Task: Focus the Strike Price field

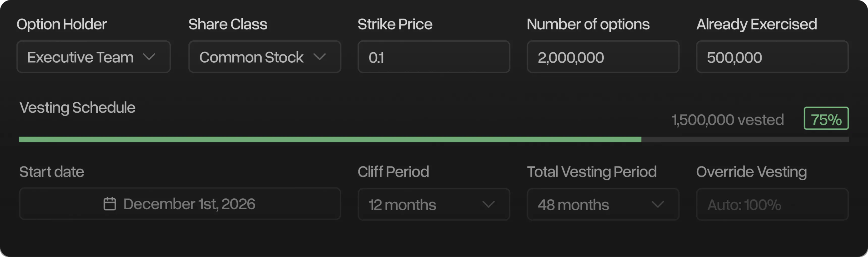Action: click(434, 57)
